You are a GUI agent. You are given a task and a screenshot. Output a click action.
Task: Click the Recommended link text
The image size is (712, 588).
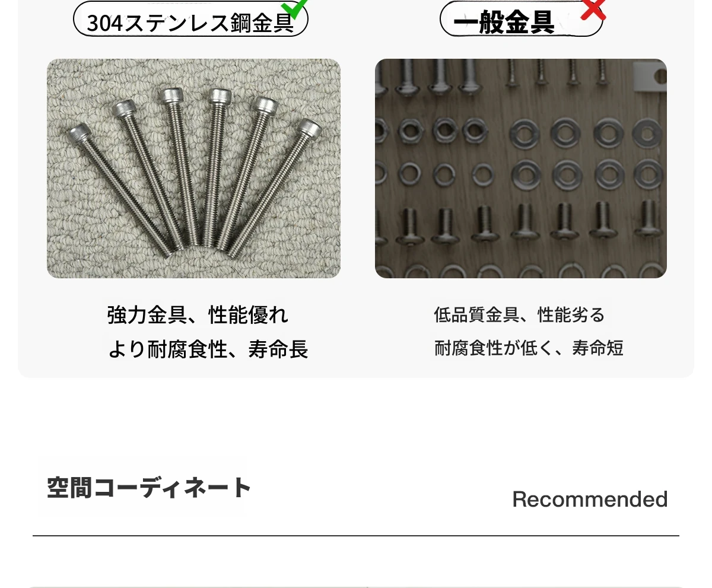(590, 499)
